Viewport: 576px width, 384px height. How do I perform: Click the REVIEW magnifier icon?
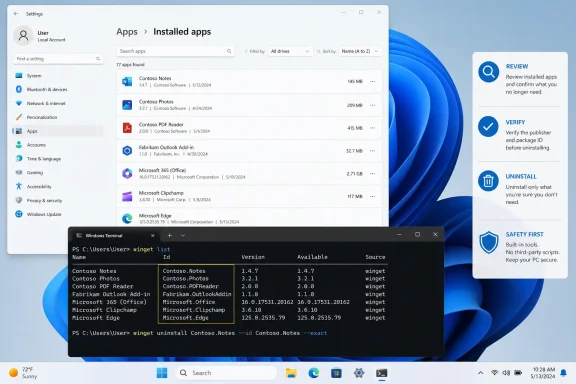tap(489, 72)
